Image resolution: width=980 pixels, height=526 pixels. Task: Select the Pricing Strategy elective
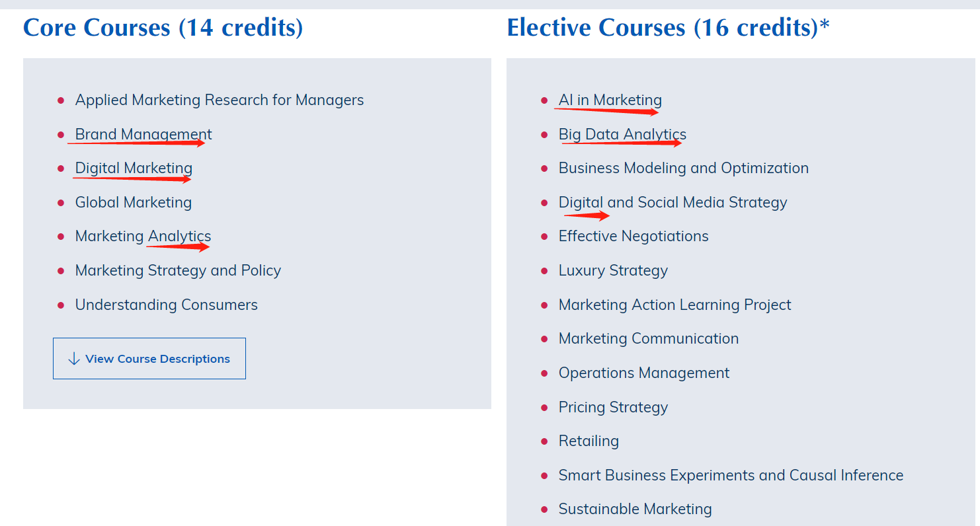coord(613,408)
